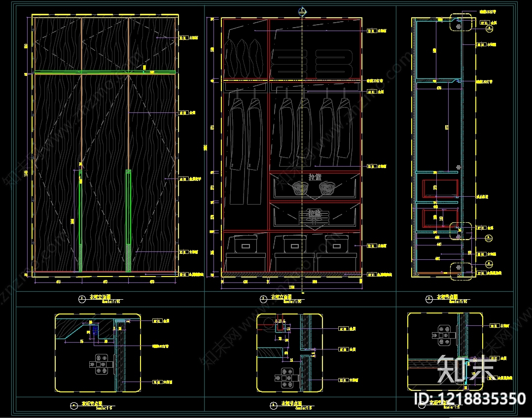Click the "拉篮" label in the upper basket
Viewport: 532px width, 418px height.
pyautogui.click(x=315, y=177)
